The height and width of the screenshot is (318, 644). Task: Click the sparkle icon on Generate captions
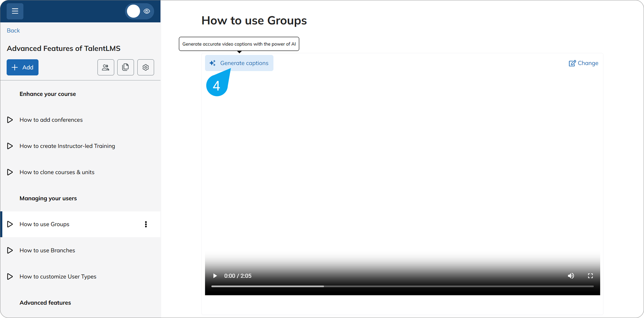coord(213,63)
